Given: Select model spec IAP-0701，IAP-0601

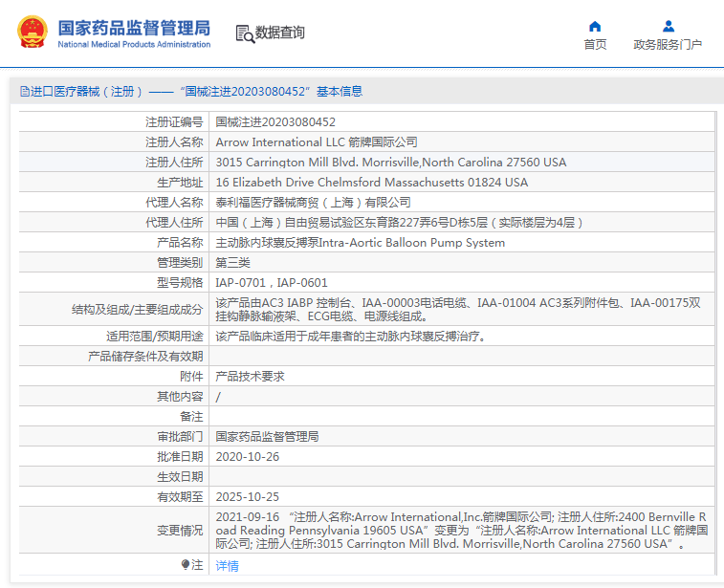Looking at the screenshot, I should pos(272,282).
